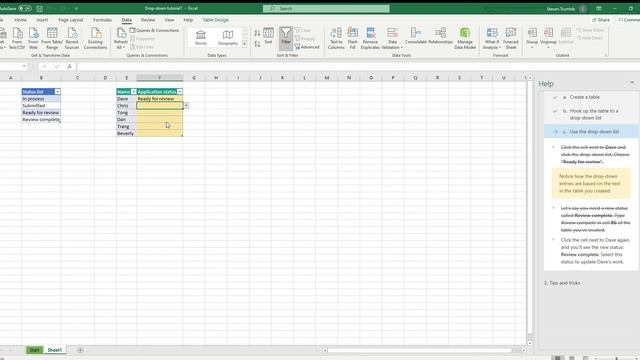Open the Sort dialog
640x360 pixels.
(x=269, y=36)
